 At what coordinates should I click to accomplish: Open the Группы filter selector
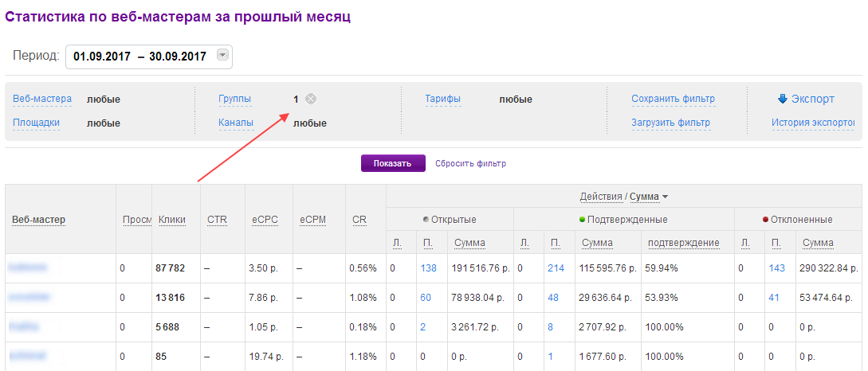click(234, 100)
